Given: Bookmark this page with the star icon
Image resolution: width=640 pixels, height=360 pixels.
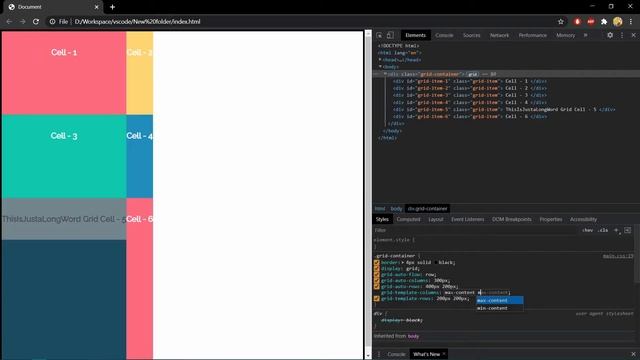Looking at the screenshot, I should [x=561, y=22].
